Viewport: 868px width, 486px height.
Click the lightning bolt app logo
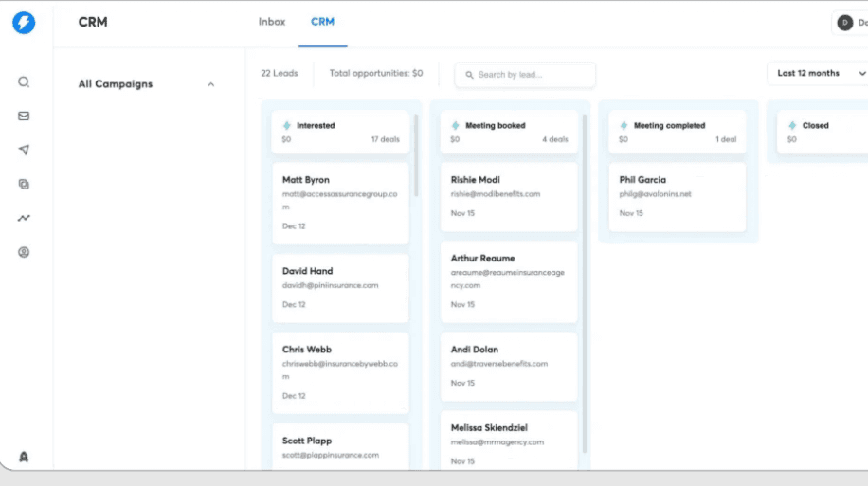pyautogui.click(x=24, y=23)
